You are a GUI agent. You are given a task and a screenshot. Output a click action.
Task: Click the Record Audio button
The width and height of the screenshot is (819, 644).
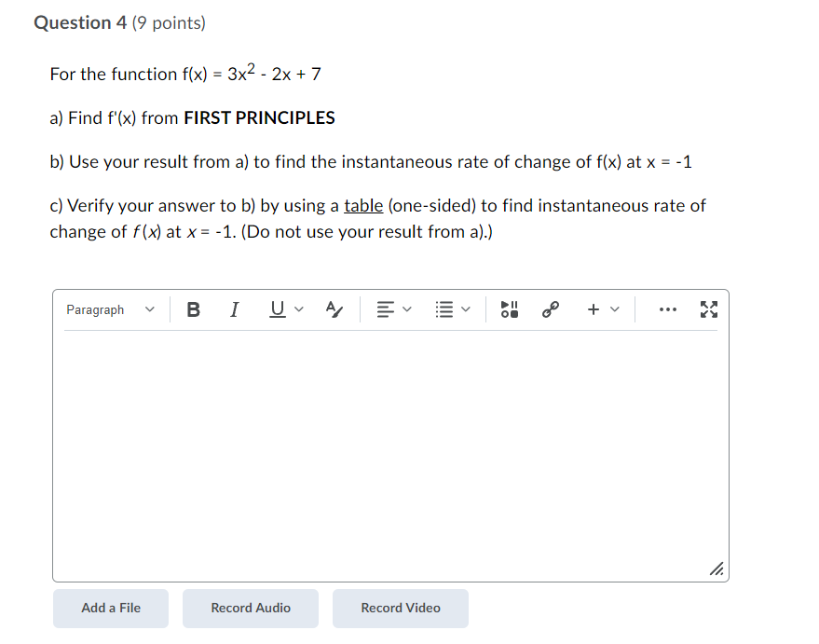pyautogui.click(x=250, y=609)
